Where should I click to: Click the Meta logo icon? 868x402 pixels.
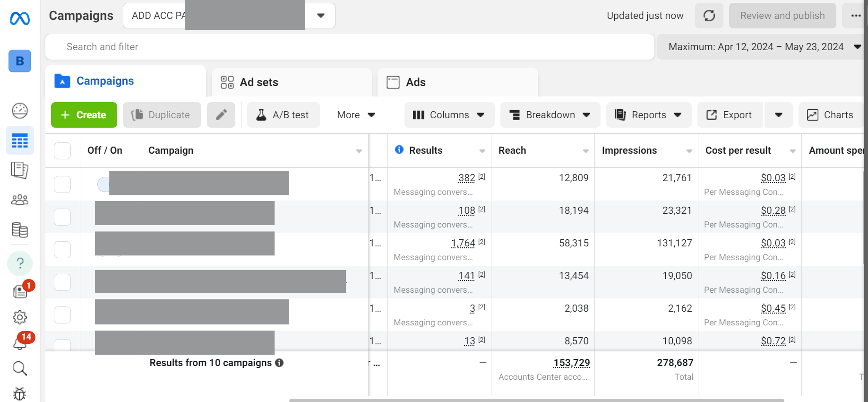pos(20,18)
